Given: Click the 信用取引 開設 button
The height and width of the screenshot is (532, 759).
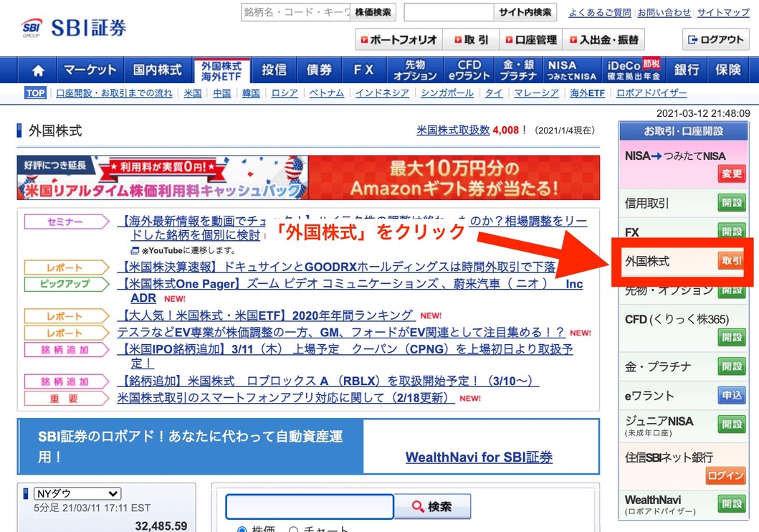Looking at the screenshot, I should point(732,203).
